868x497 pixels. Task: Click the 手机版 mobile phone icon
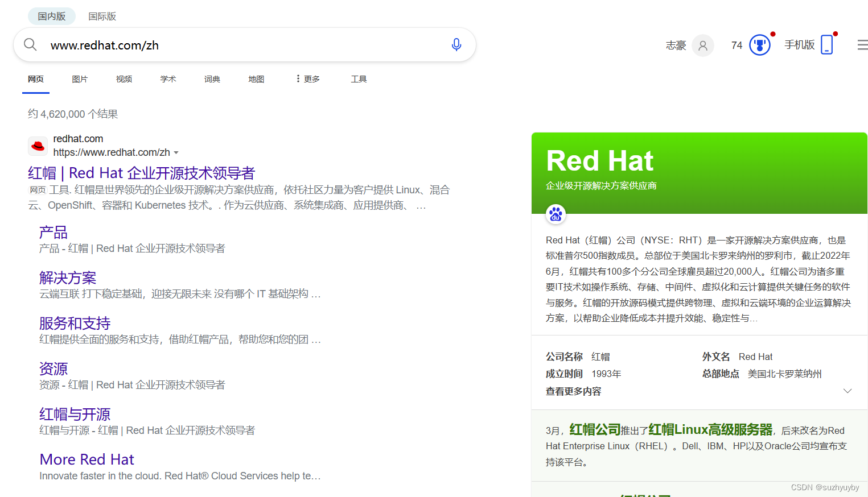tap(827, 44)
